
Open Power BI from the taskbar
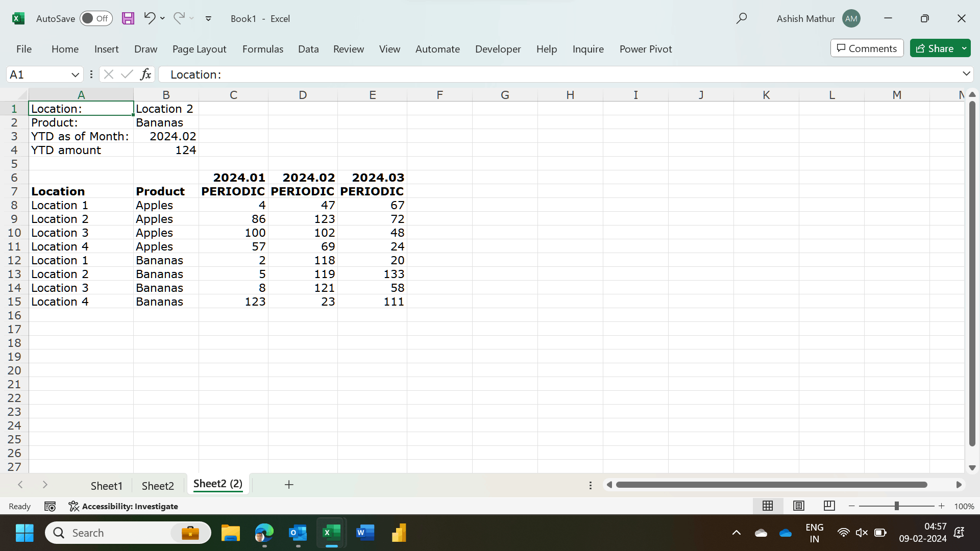[x=399, y=533]
